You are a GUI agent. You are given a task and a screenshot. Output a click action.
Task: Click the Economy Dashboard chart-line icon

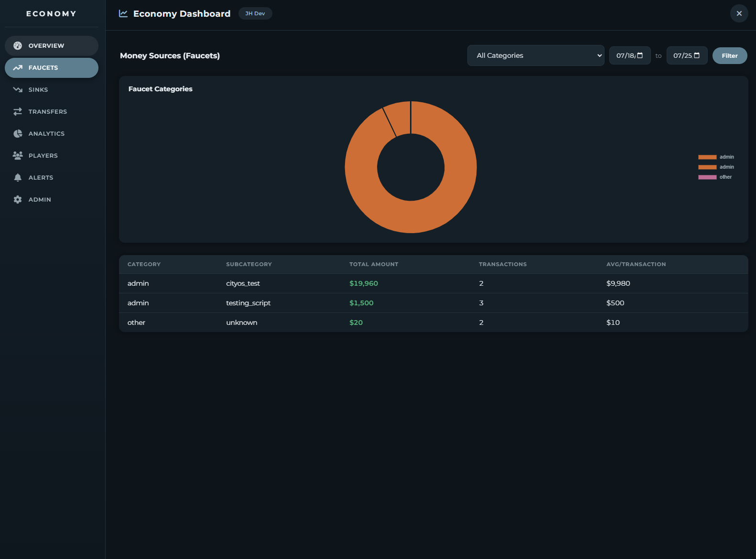[x=123, y=13]
